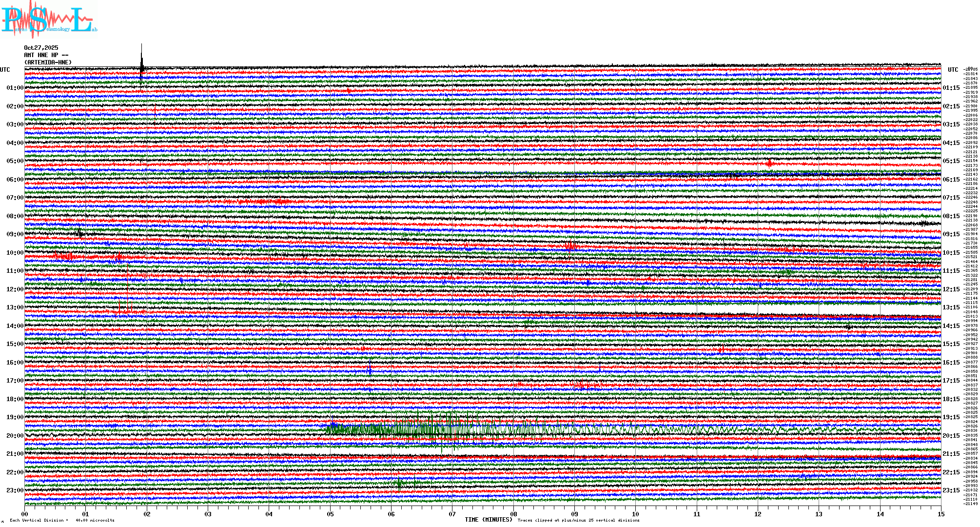Viewport: 980px width, 527px height.
Task: Click the 19:15 time label on the right
Action: [951, 417]
